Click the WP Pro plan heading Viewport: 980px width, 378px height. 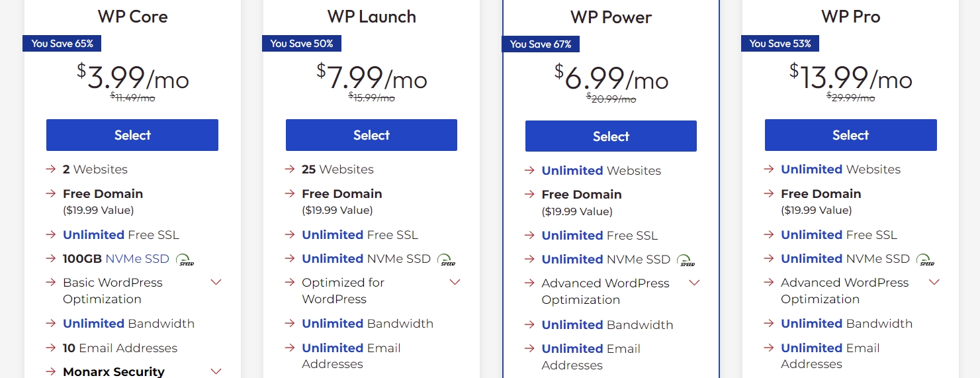[x=850, y=17]
